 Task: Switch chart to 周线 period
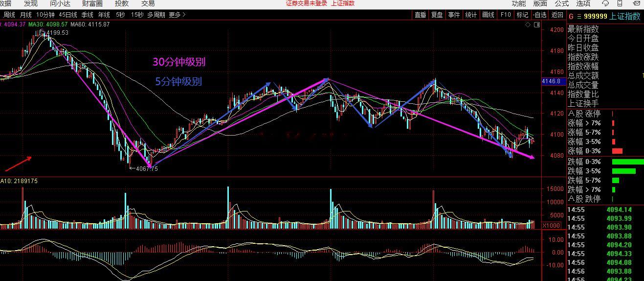(9, 15)
